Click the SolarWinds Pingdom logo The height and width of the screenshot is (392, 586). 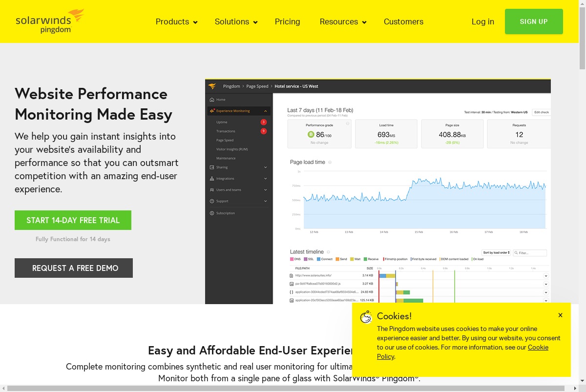pos(49,21)
